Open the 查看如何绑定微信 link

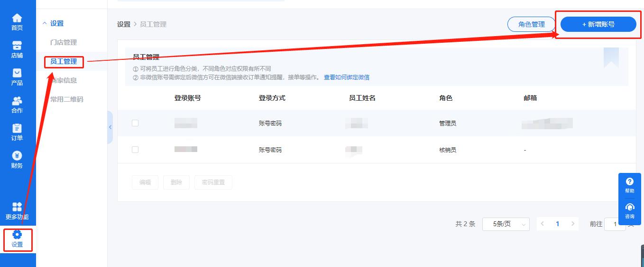(347, 77)
